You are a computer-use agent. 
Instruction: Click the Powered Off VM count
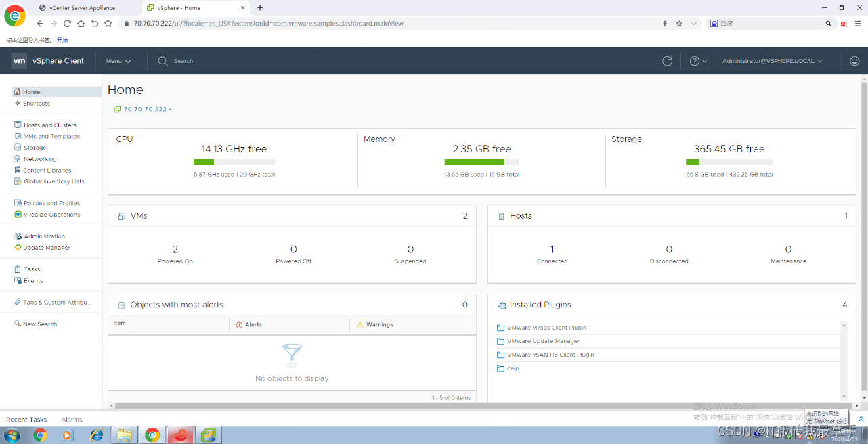pos(294,249)
